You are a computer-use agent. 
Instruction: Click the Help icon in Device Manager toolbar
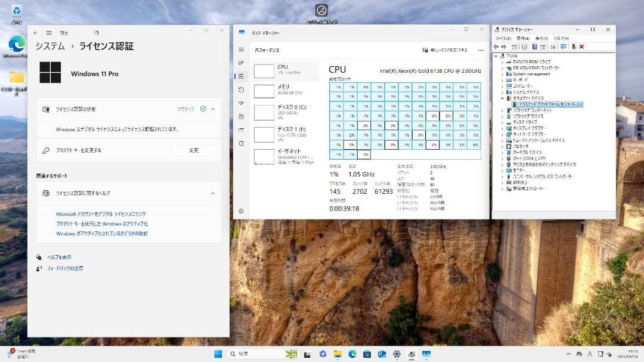coord(534,47)
